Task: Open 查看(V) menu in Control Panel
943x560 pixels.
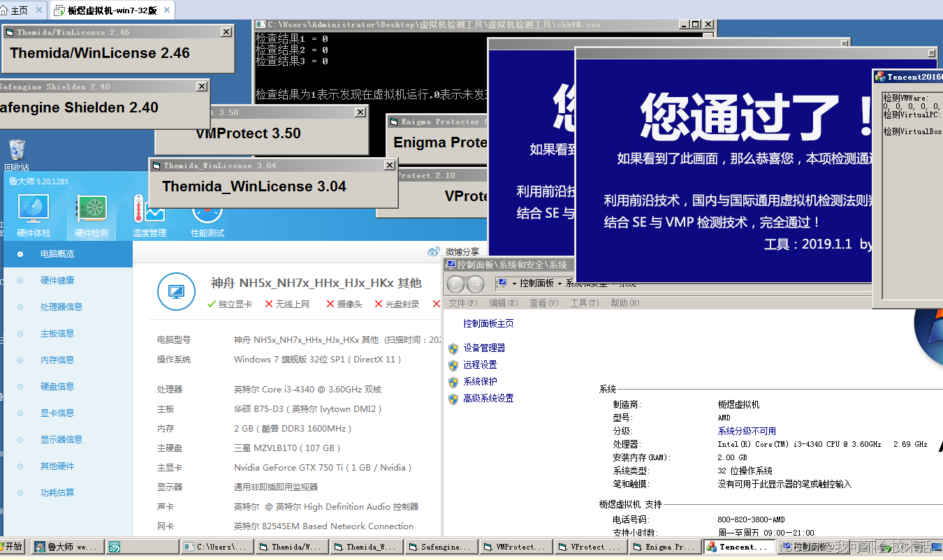Action: click(x=544, y=303)
